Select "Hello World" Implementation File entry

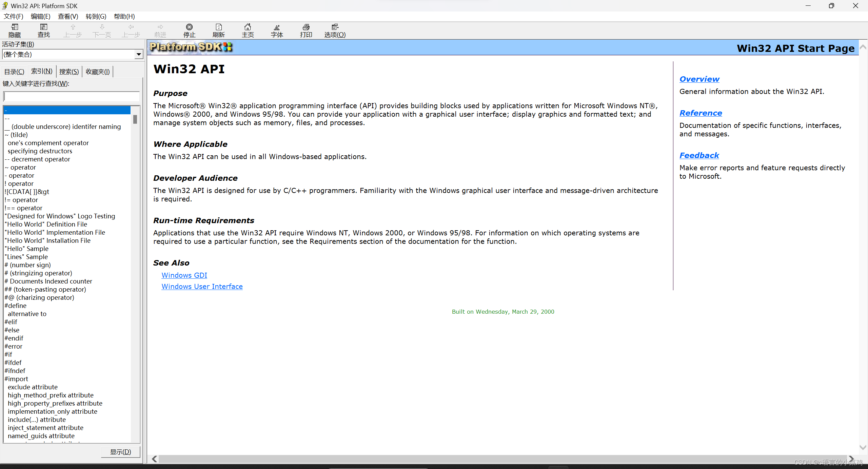55,232
